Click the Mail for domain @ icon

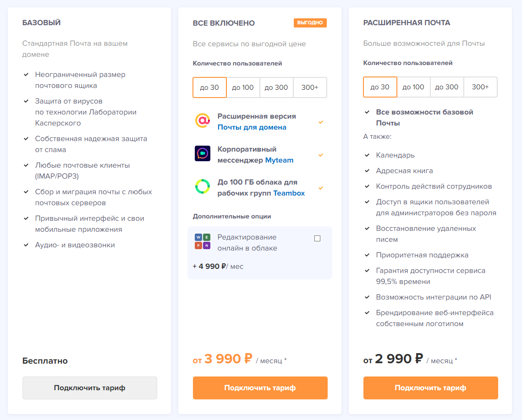click(203, 120)
